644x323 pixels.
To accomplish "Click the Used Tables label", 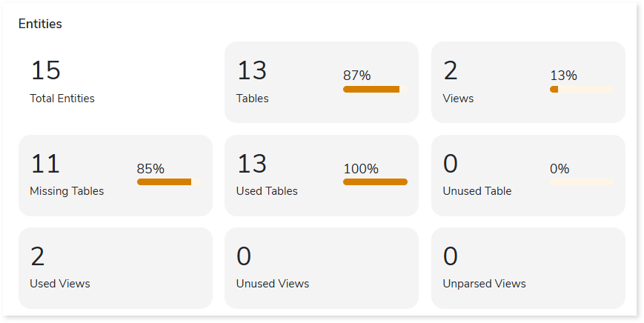I will 267,191.
